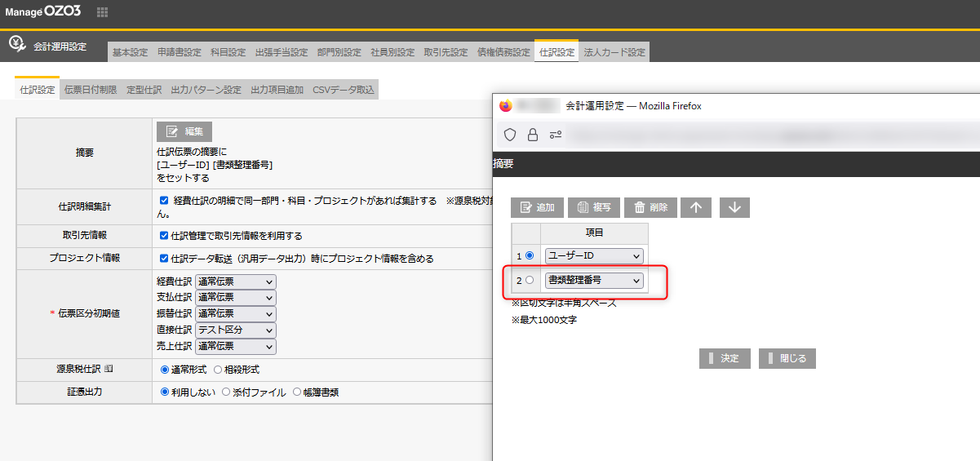This screenshot has height=461, width=980.
Task: Click the move-up arrow button
Action: point(695,207)
